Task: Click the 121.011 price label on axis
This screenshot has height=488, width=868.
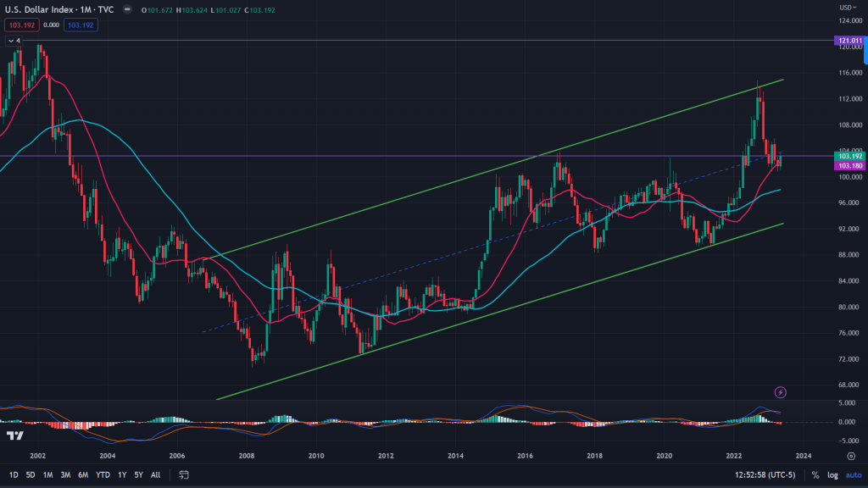Action: point(849,41)
